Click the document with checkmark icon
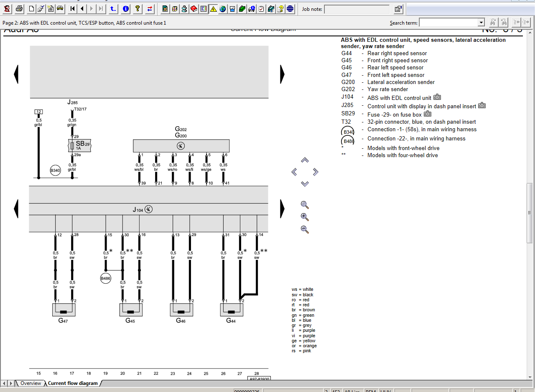The image size is (535, 392). (41, 8)
